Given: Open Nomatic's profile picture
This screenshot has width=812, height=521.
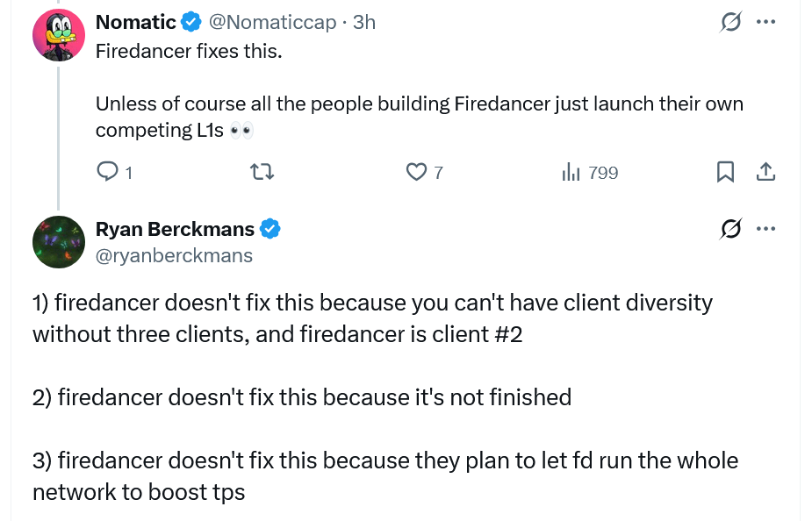Looking at the screenshot, I should pyautogui.click(x=58, y=35).
